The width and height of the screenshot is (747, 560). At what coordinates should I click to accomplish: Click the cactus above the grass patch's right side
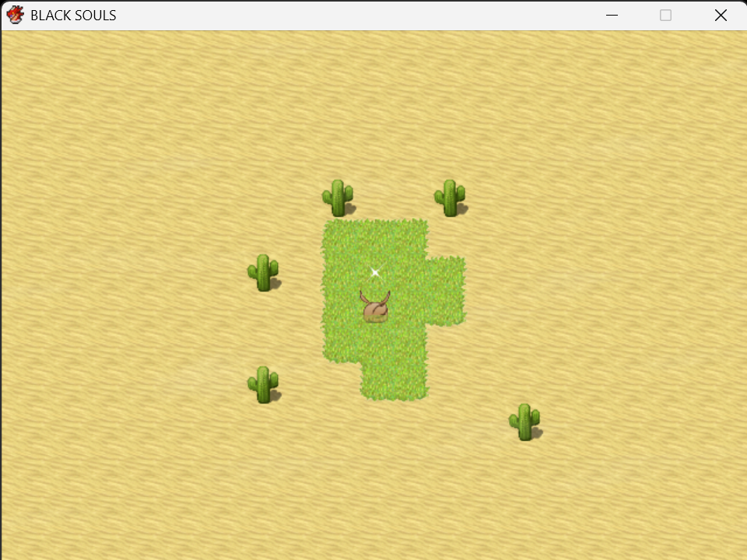click(451, 198)
